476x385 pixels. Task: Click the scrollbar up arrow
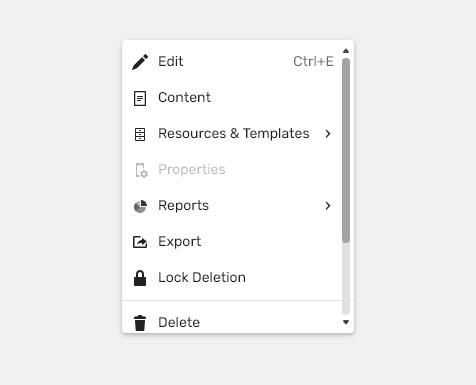346,51
